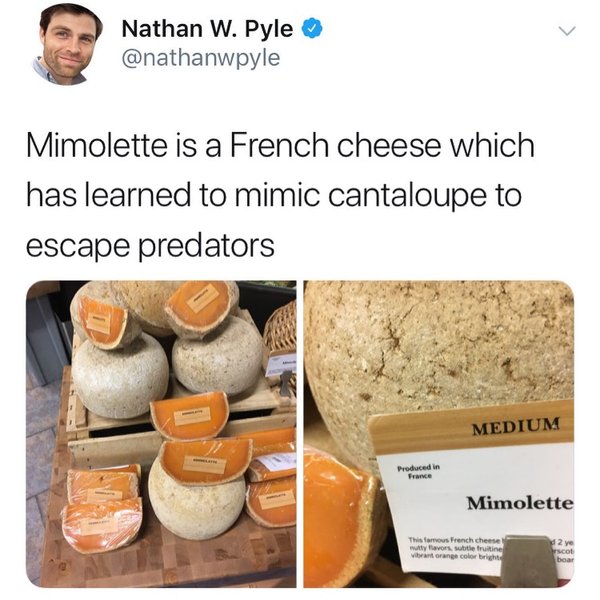
Task: Open the right Mimolette sign photo
Action: (x=439, y=434)
